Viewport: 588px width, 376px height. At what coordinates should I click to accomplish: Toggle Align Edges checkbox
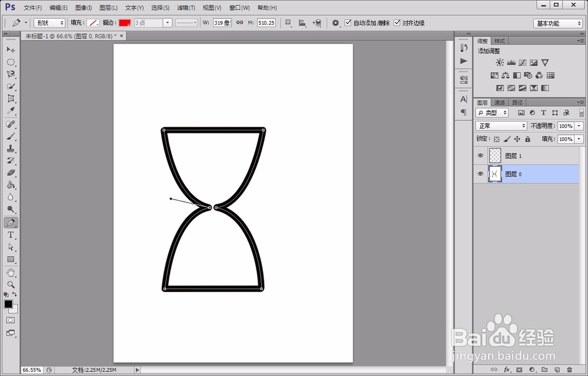pos(397,23)
